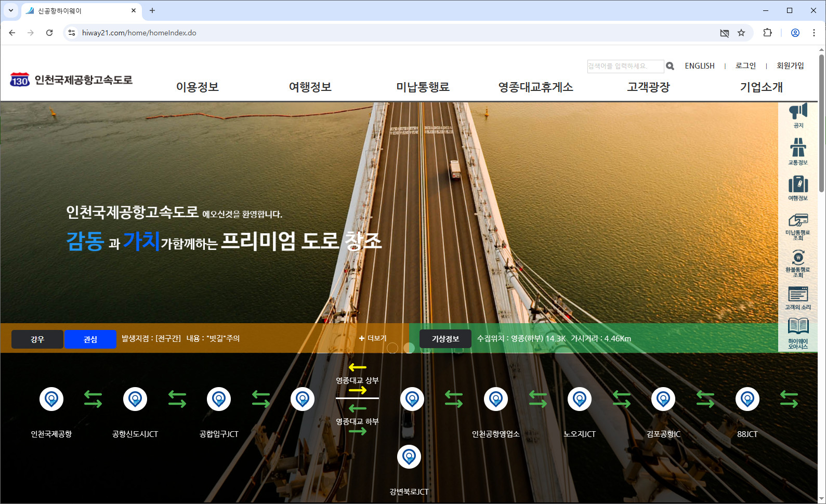Viewport: 826px width, 504px height.
Task: View site information icon in address bar
Action: (72, 33)
